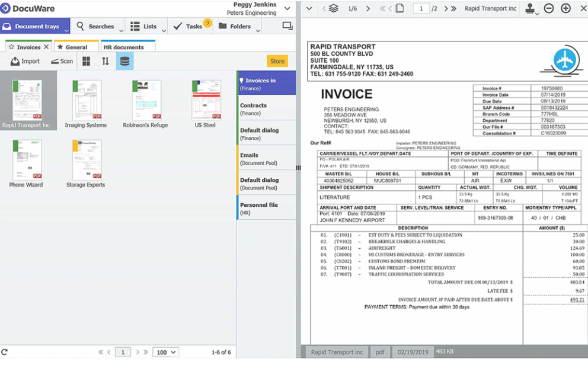Go to next document in viewer

click(368, 8)
